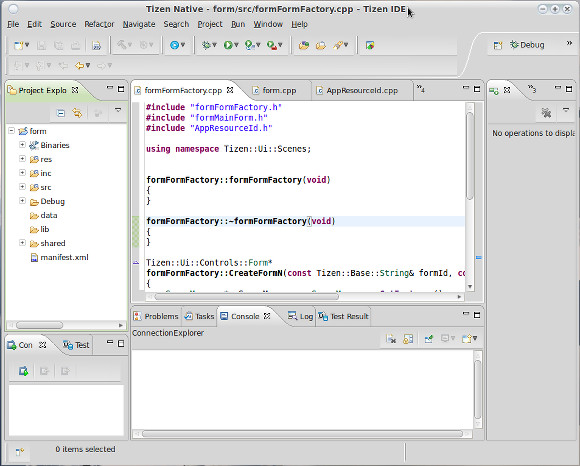This screenshot has height=466, width=580.
Task: Expand the res folder node
Action: click(x=22, y=159)
